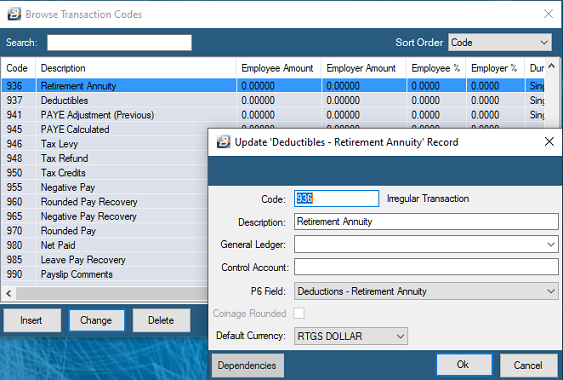The height and width of the screenshot is (380, 563).
Task: Confirm with the Ok button
Action: (x=464, y=365)
